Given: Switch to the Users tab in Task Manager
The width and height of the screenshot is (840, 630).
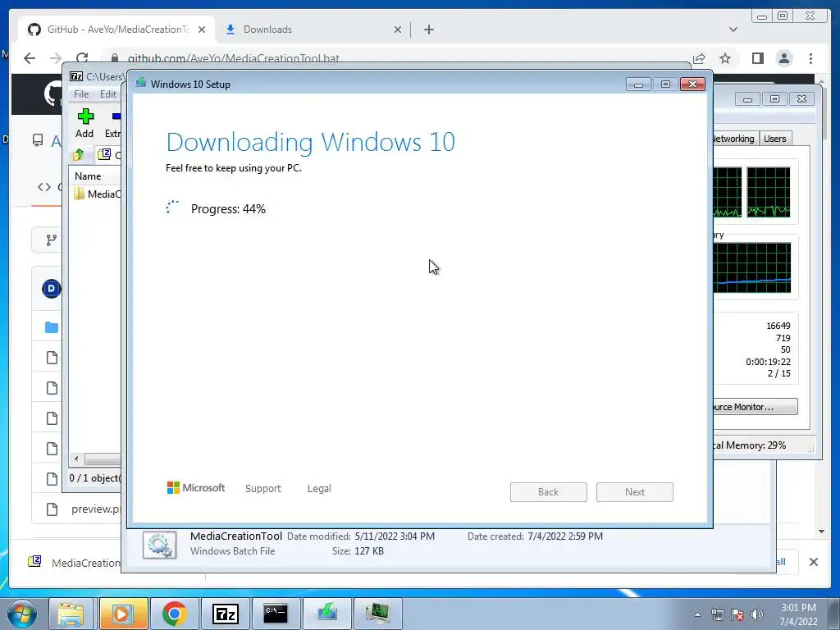Looking at the screenshot, I should 774,139.
